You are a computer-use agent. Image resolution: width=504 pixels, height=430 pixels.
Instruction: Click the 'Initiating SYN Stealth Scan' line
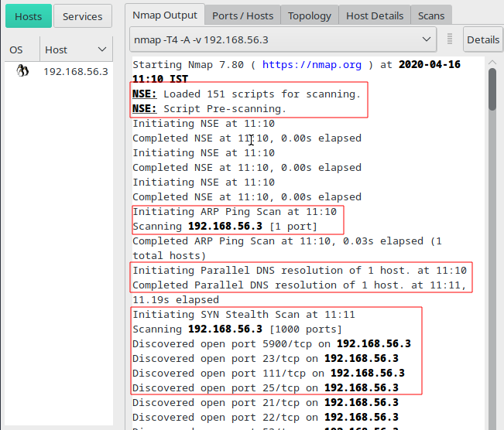coord(244,315)
